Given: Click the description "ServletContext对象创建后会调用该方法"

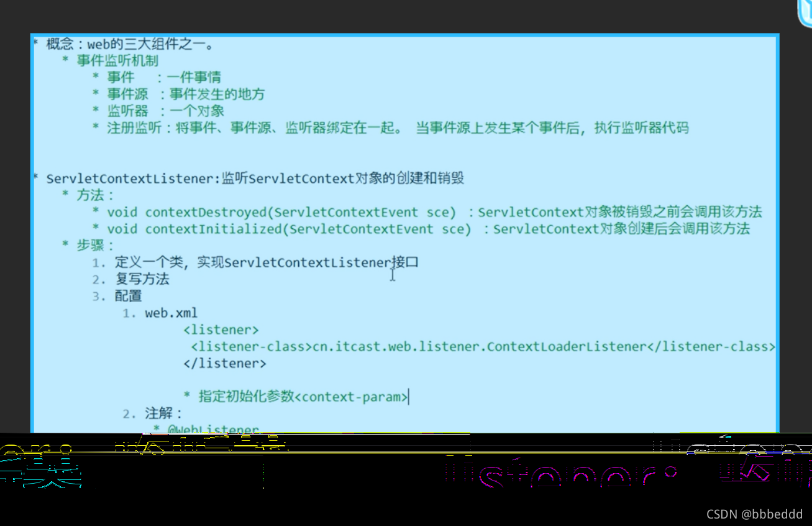Looking at the screenshot, I should click(x=621, y=229).
